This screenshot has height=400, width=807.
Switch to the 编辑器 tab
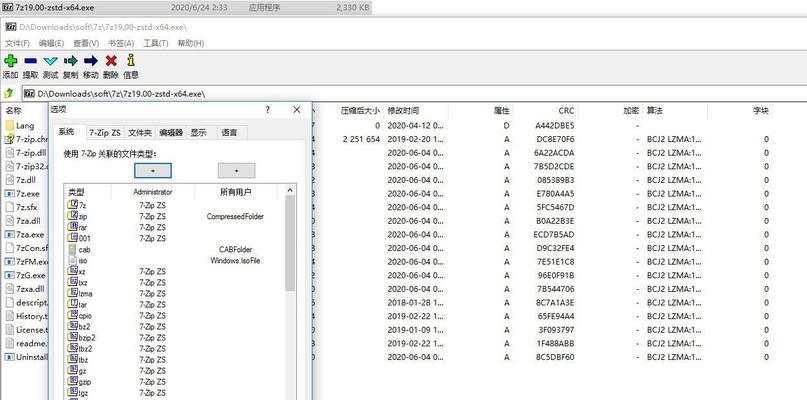pyautogui.click(x=171, y=132)
